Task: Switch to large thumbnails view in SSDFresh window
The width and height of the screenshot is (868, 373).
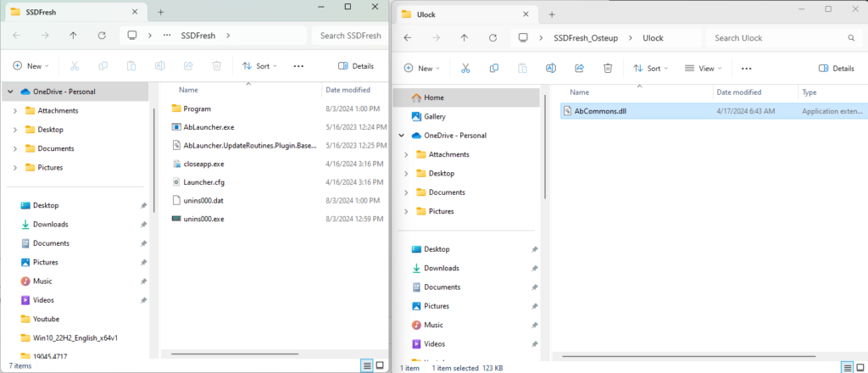Action: click(381, 365)
